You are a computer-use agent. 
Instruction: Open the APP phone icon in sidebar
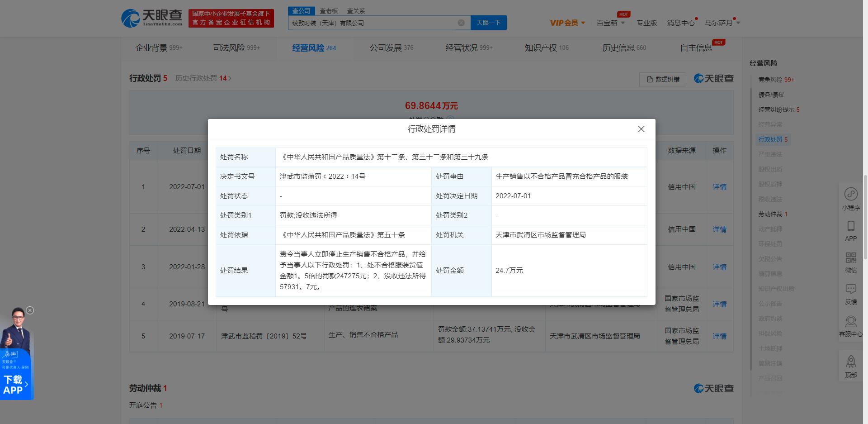(x=851, y=226)
